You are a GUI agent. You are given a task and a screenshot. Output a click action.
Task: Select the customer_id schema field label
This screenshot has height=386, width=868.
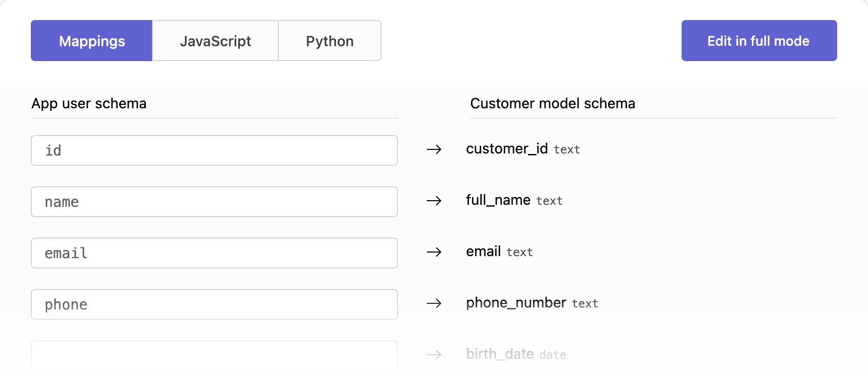coord(507,149)
